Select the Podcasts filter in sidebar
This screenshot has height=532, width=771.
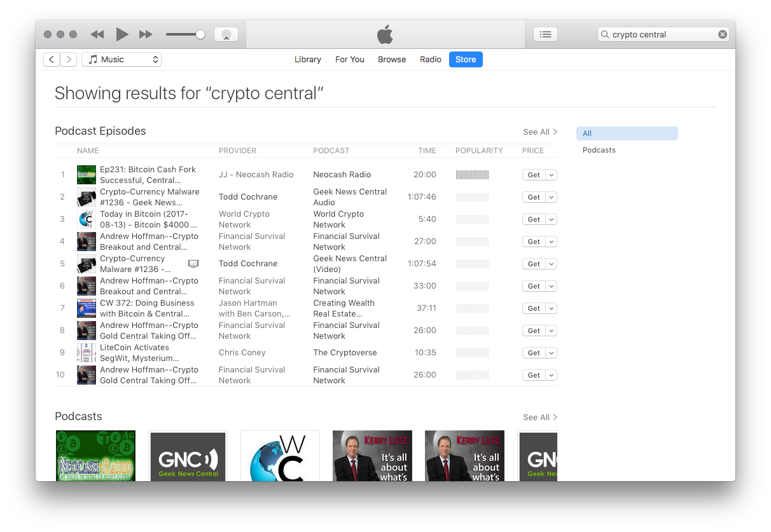599,150
